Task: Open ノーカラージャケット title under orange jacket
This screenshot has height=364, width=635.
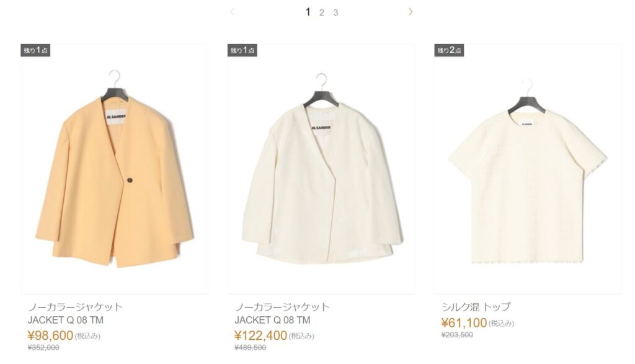Action: point(75,307)
